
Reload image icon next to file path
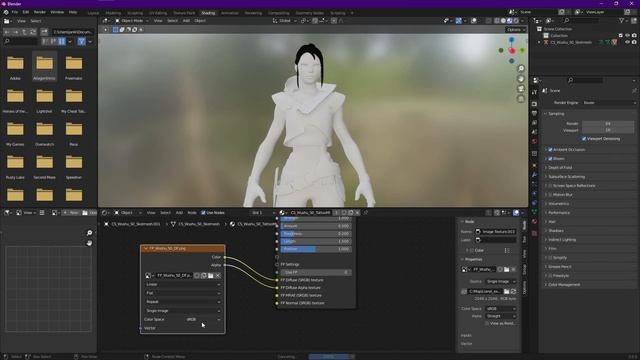tap(513, 291)
